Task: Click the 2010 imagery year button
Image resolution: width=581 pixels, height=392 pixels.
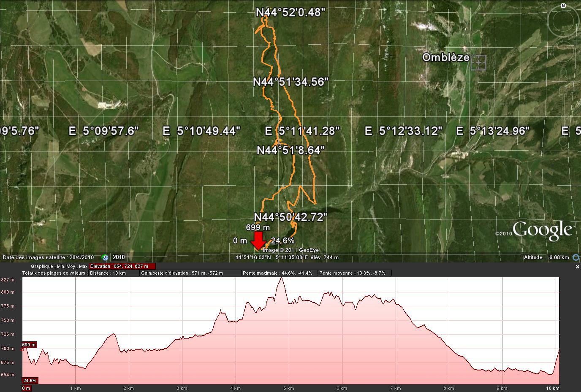Action: click(118, 257)
